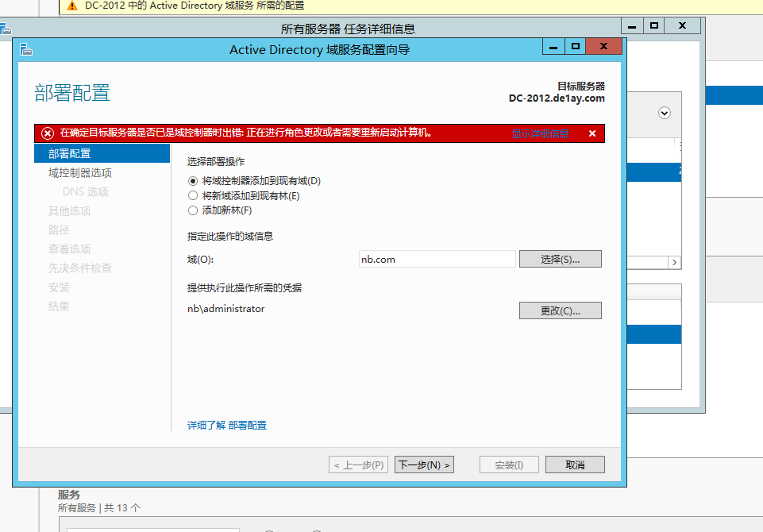This screenshot has width=763, height=532.
Task: Close the Active Directory wizard window
Action: pyautogui.click(x=604, y=47)
